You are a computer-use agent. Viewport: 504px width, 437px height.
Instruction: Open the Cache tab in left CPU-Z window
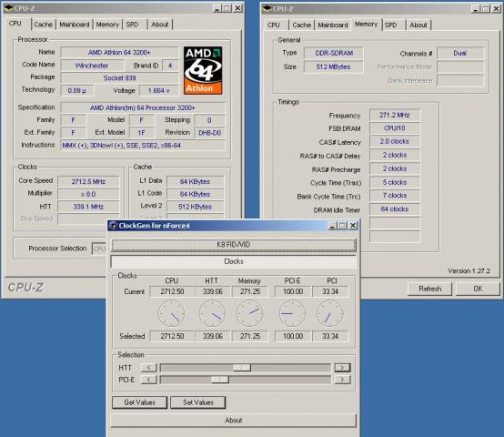(44, 25)
